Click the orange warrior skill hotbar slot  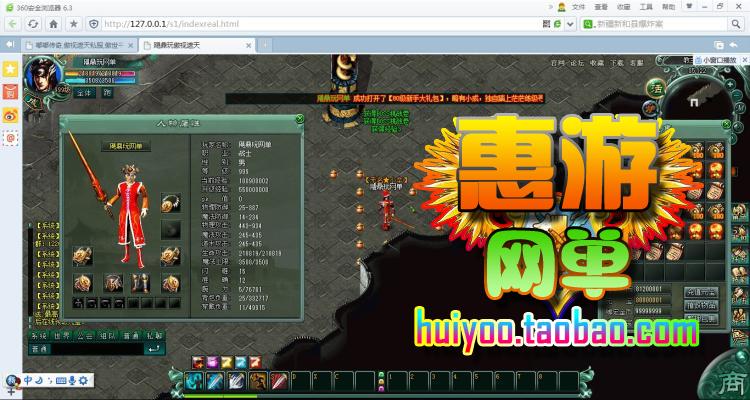(x=258, y=381)
